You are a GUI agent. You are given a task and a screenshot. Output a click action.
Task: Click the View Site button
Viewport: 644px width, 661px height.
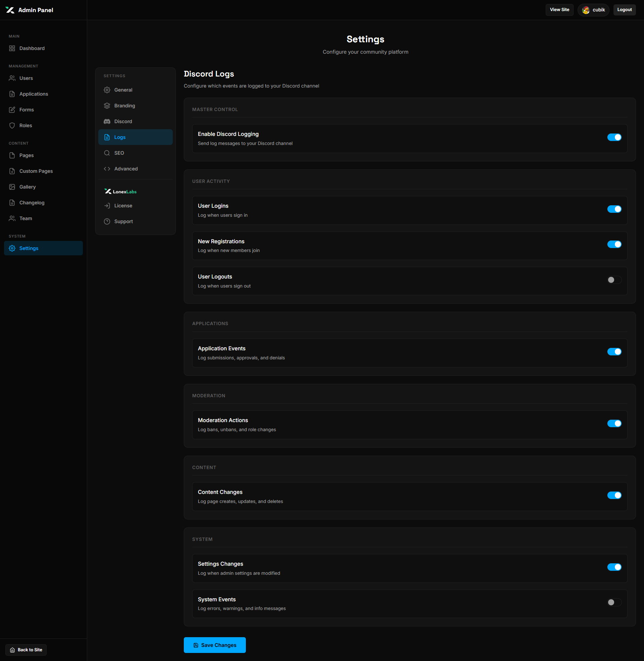[x=559, y=10]
